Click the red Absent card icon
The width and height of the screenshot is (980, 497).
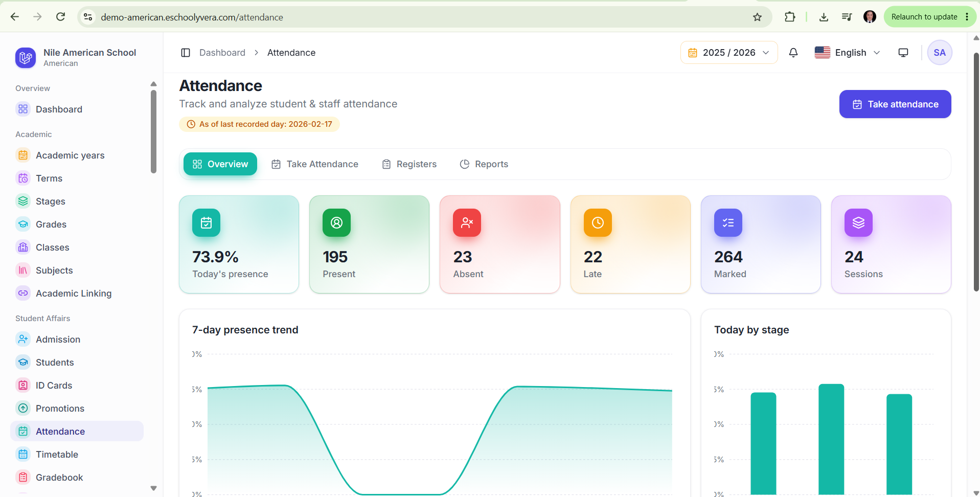coord(467,222)
